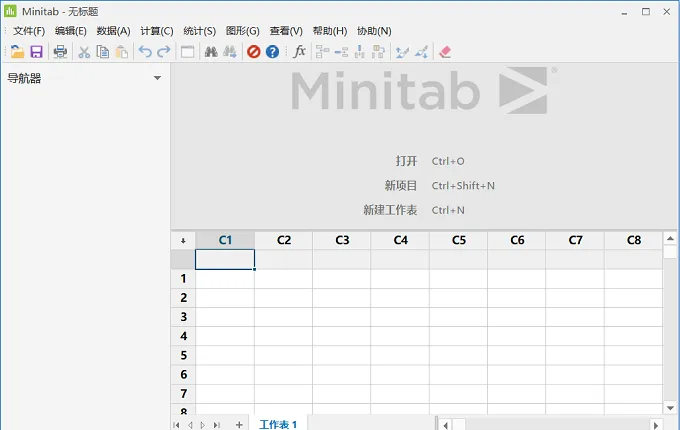Open the 协助(N) menu
The image size is (680, 430).
374,31
